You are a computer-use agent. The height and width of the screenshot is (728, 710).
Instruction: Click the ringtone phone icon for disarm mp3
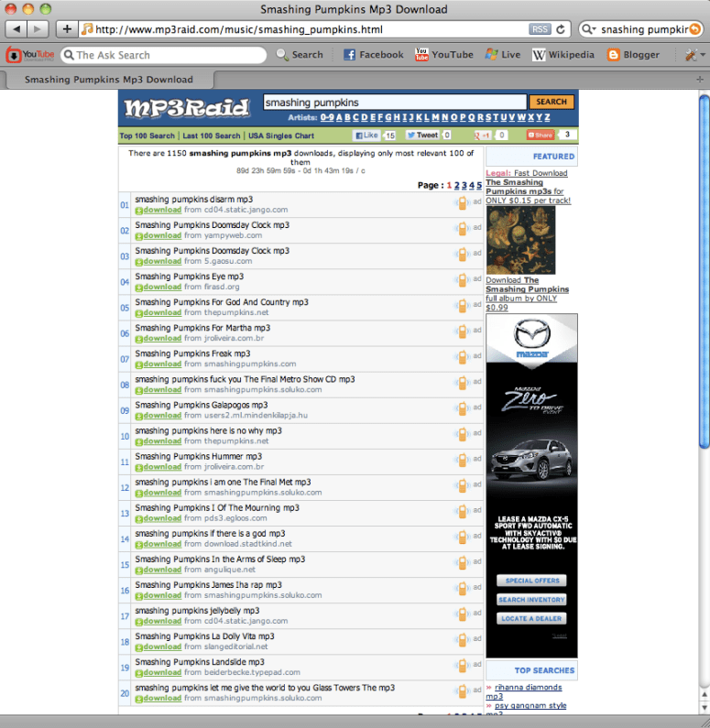(x=462, y=203)
